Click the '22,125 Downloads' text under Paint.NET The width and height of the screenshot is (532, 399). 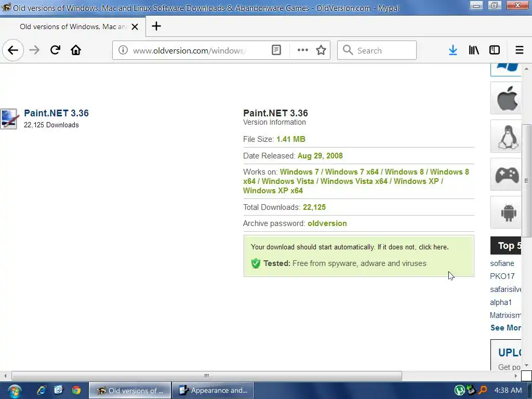[51, 125]
